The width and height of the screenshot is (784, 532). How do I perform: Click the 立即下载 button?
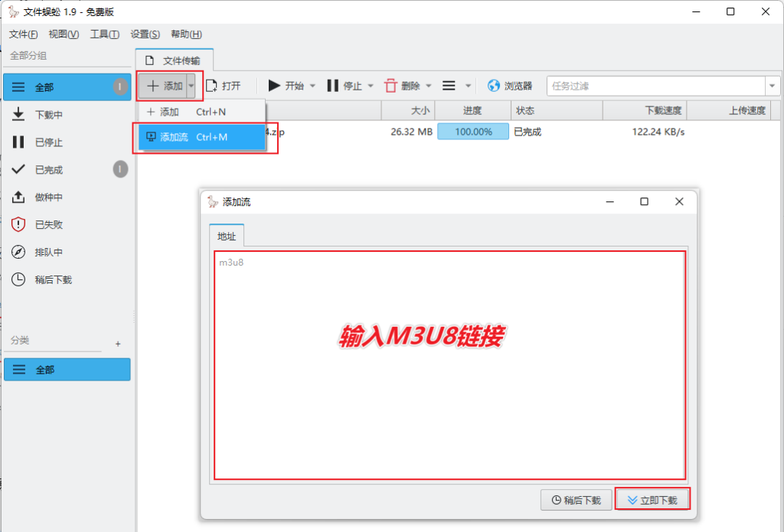(x=652, y=500)
